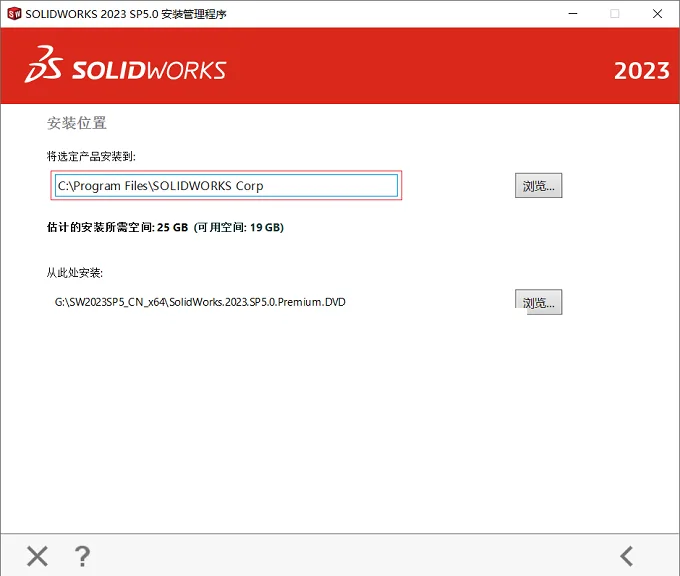Click the 2023 year label in banner
The width and height of the screenshot is (680, 576).
pos(641,71)
